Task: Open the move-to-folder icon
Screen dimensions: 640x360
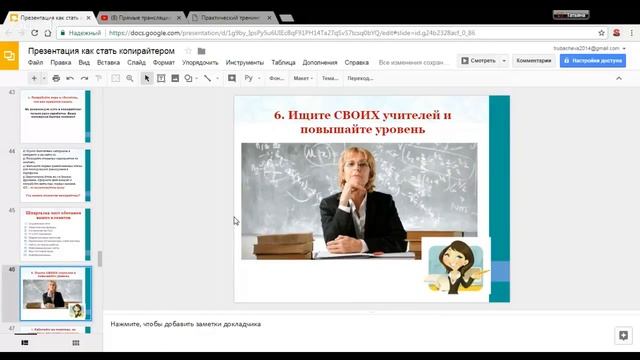Action: (202, 51)
